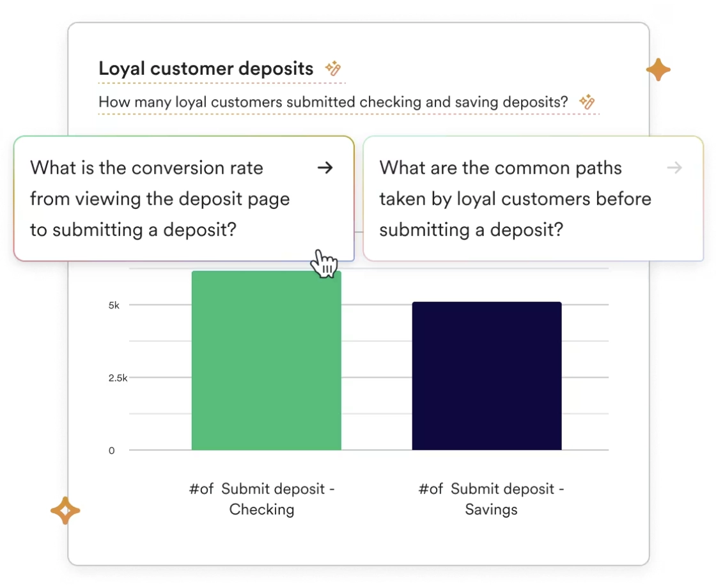Open the conversion rate question suggestion card

(x=184, y=199)
